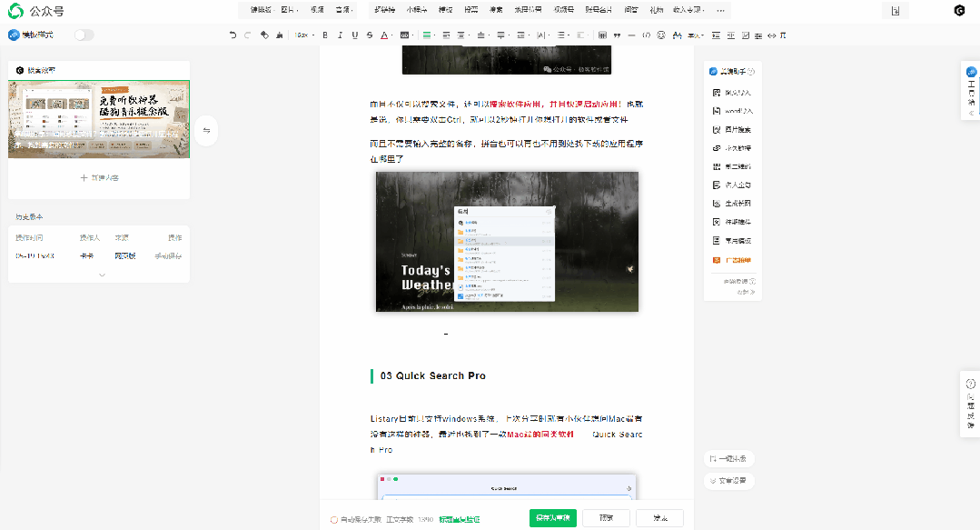
Task: Expand history versions with down chevron
Action: pyautogui.click(x=102, y=275)
